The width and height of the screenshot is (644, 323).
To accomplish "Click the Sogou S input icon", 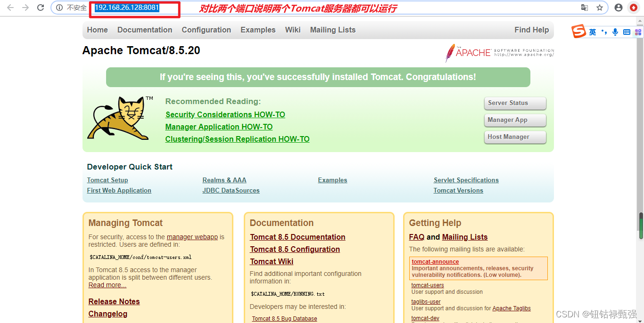I will [579, 32].
